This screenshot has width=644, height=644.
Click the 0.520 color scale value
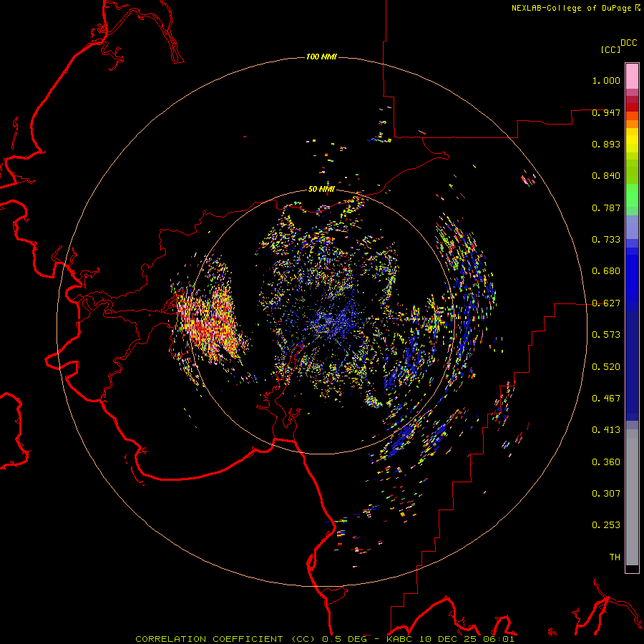click(606, 367)
